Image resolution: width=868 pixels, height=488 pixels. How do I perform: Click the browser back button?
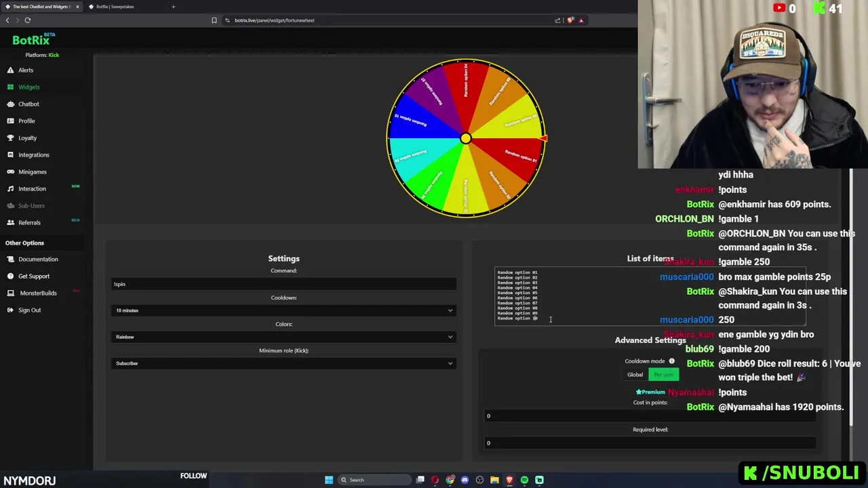[7, 20]
